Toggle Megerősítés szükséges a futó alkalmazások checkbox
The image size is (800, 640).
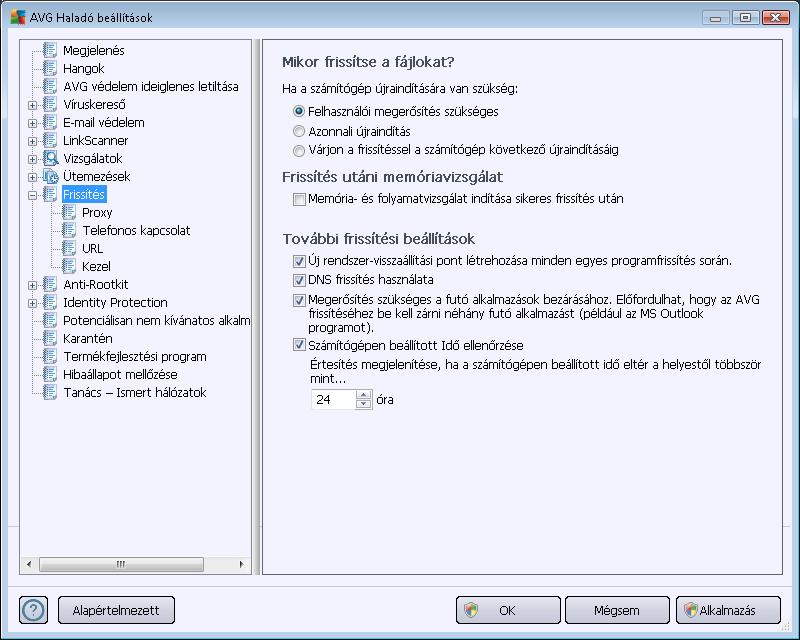click(x=299, y=300)
